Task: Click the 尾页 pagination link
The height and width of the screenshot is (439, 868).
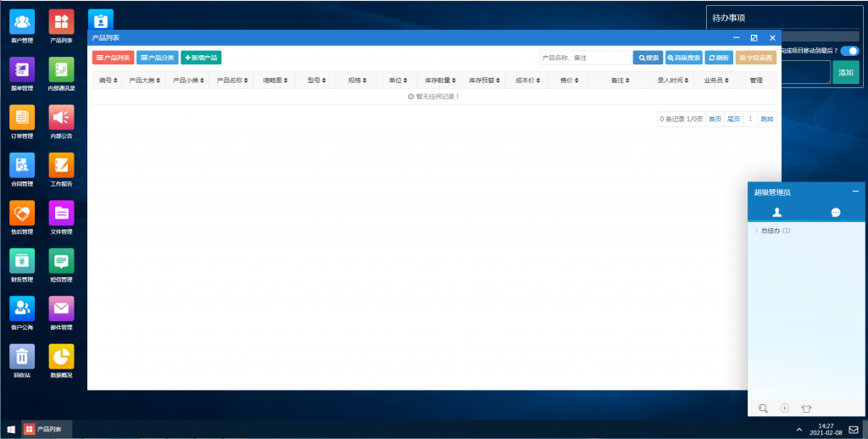Action: pos(733,119)
